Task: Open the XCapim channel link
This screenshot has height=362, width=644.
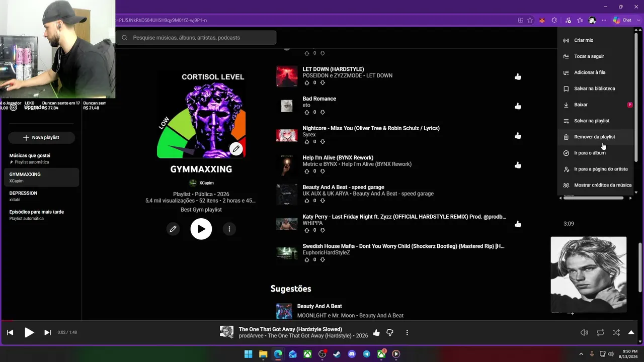Action: click(206, 183)
